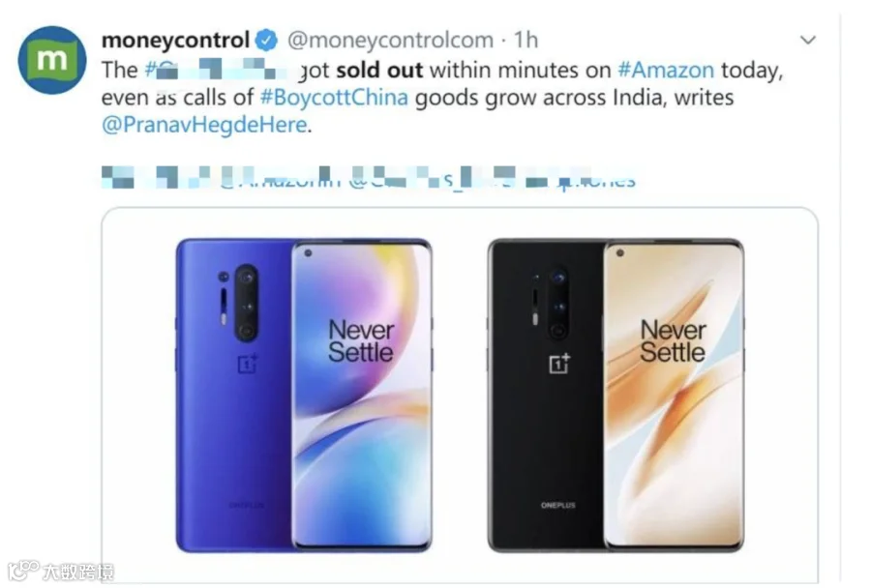Click the blurred hashtag after 'The'

[220, 70]
